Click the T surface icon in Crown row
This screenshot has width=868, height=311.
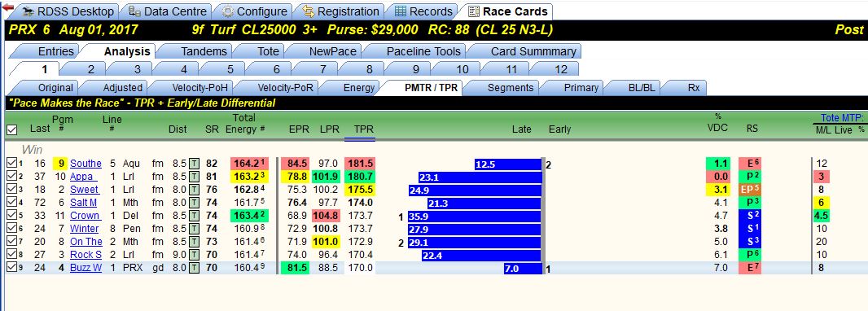195,216
